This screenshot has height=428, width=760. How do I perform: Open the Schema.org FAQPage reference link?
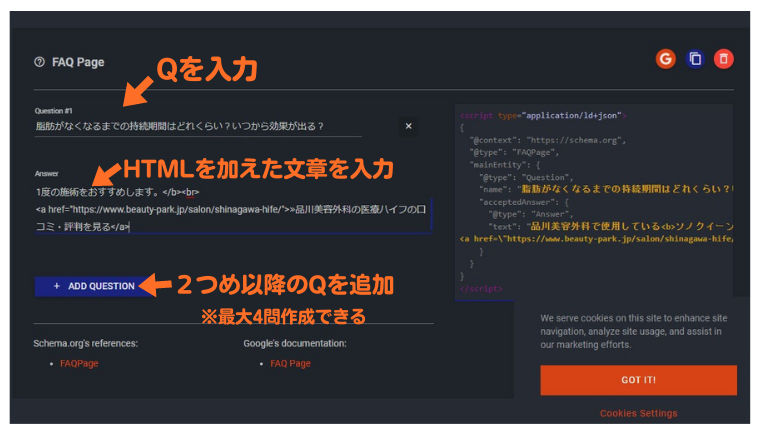pyautogui.click(x=79, y=363)
